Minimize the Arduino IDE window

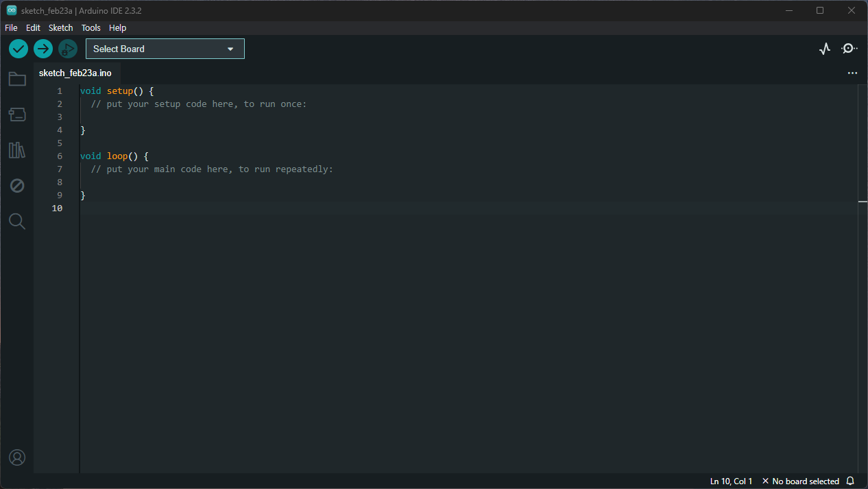click(790, 10)
